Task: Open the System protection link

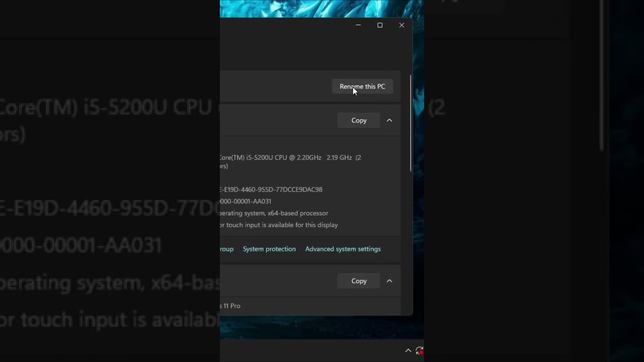Action: click(x=269, y=249)
